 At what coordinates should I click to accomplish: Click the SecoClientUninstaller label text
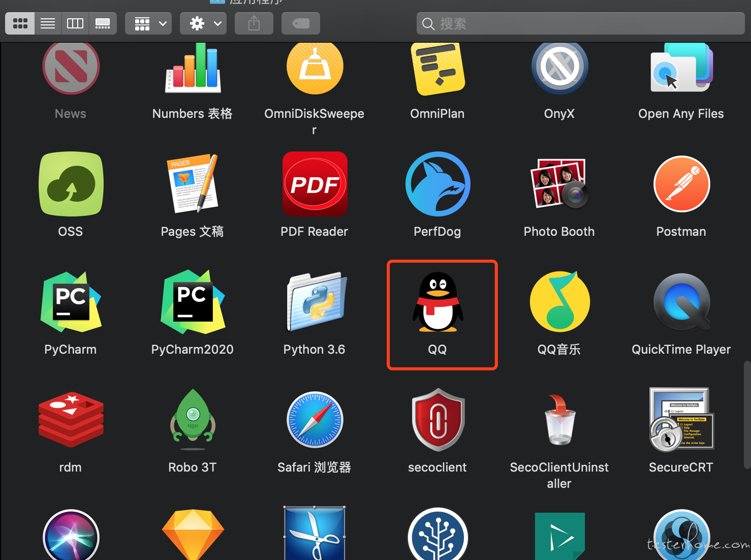tap(559, 475)
